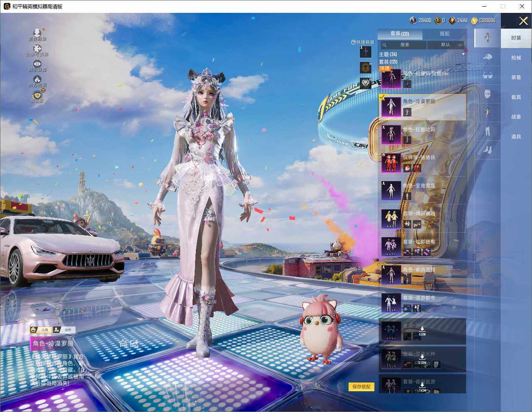Screen dimensions: 532x412
Task: Select first quick-swap outfit slot under 快捷换装
Action: (x=366, y=52)
